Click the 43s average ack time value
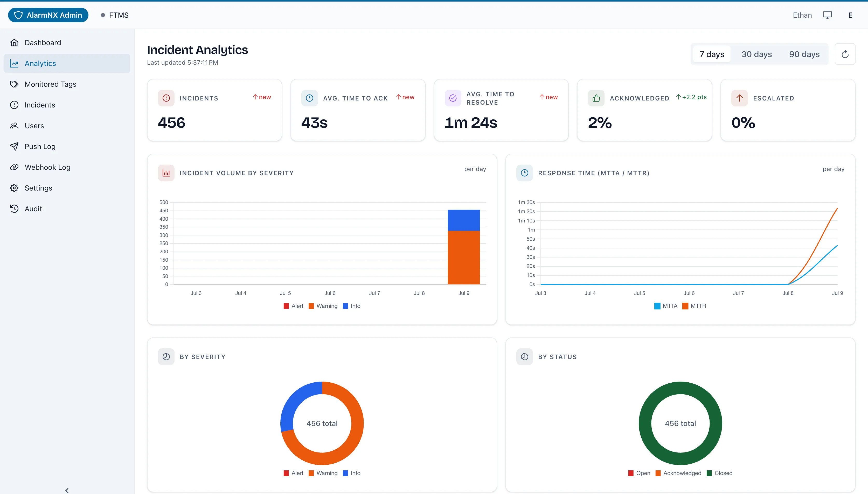This screenshot has width=868, height=494. [314, 123]
